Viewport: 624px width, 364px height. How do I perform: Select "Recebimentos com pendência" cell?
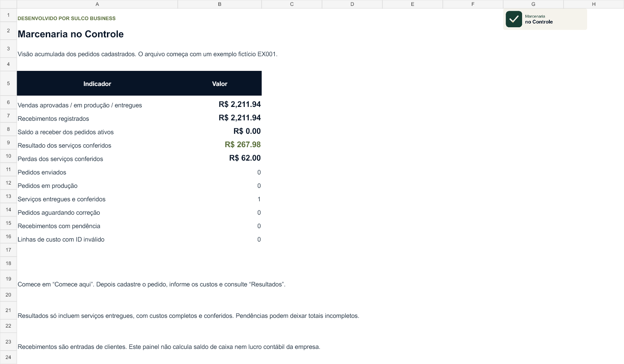(x=97, y=223)
